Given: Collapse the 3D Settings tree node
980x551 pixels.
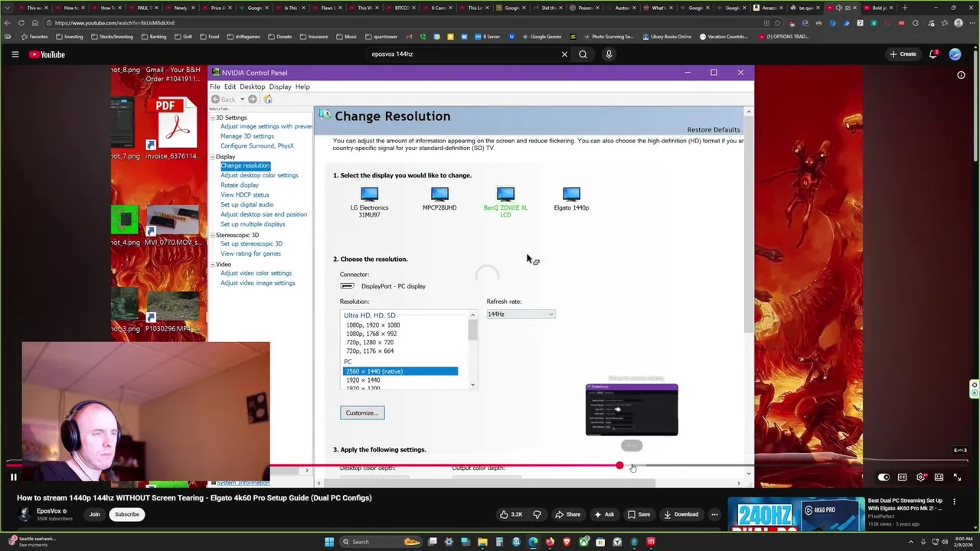Looking at the screenshot, I should (x=213, y=118).
